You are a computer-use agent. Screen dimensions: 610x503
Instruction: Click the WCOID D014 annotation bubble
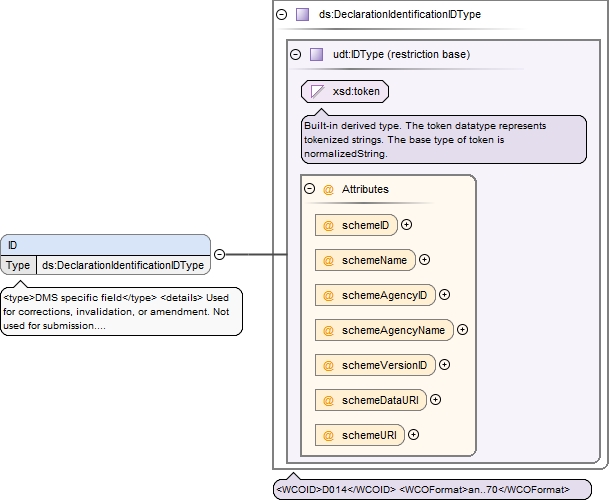coord(432,489)
